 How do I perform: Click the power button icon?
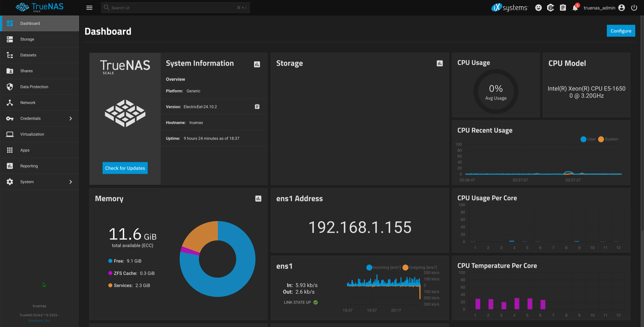(x=634, y=8)
